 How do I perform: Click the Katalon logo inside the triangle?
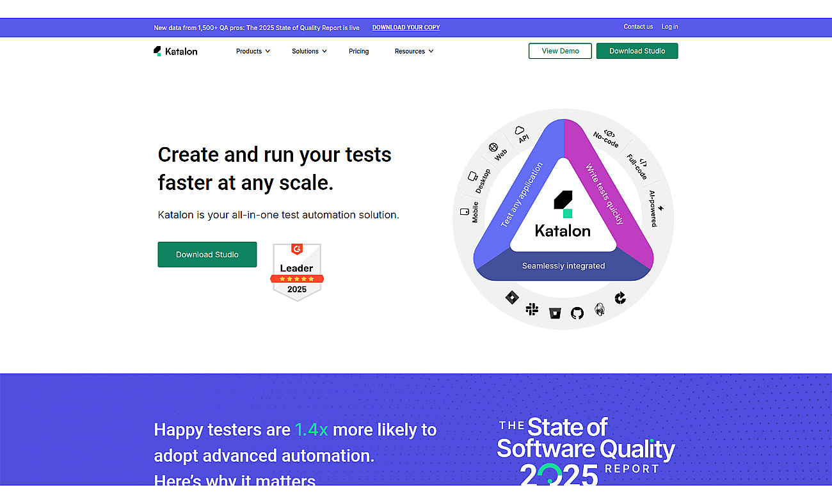point(563,214)
